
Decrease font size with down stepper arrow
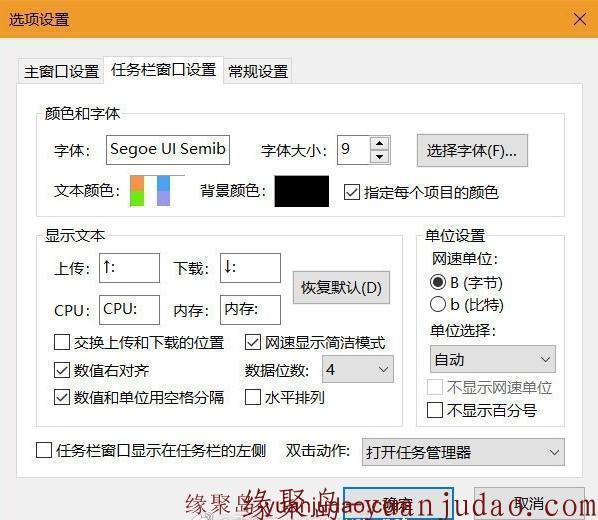379,156
